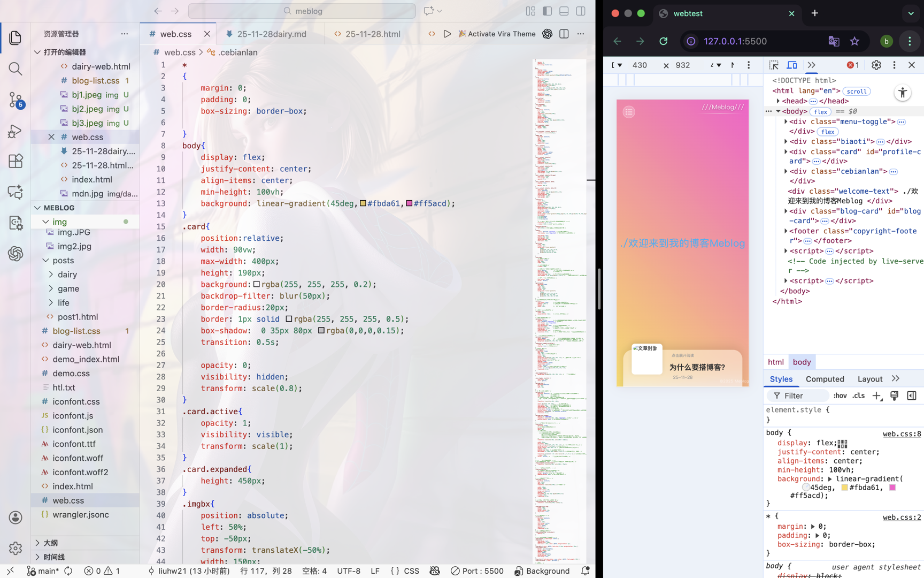924x578 pixels.
Task: Open the Search view in activity bar
Action: click(x=15, y=69)
